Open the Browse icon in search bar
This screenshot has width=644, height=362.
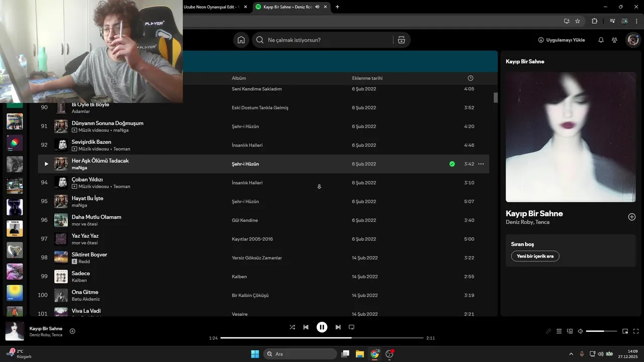(401, 40)
